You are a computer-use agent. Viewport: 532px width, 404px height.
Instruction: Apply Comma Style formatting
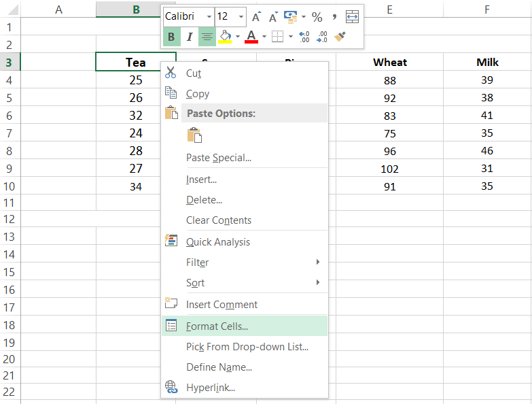[334, 16]
